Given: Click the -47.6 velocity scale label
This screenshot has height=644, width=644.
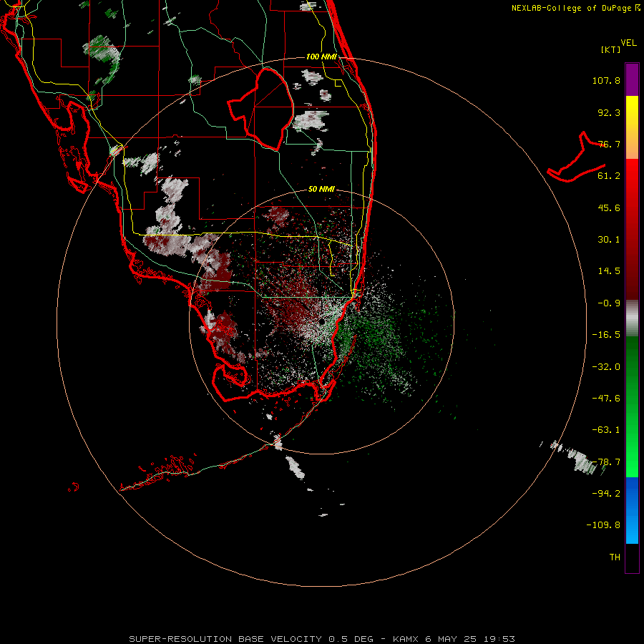Looking at the screenshot, I should (606, 399).
